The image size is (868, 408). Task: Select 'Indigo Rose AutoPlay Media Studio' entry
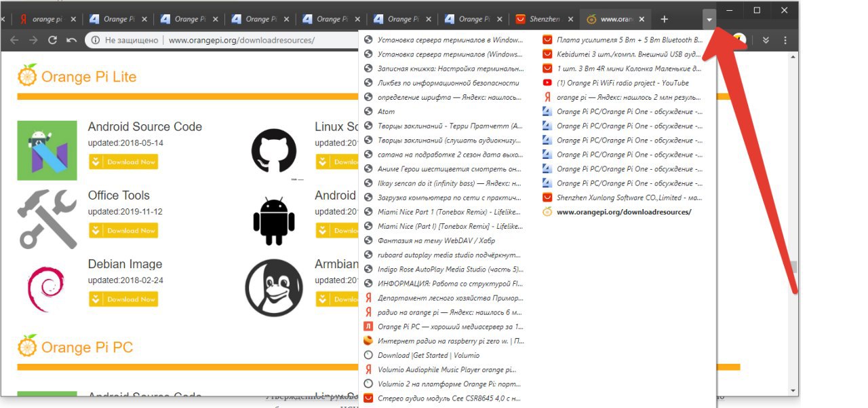[x=443, y=269]
